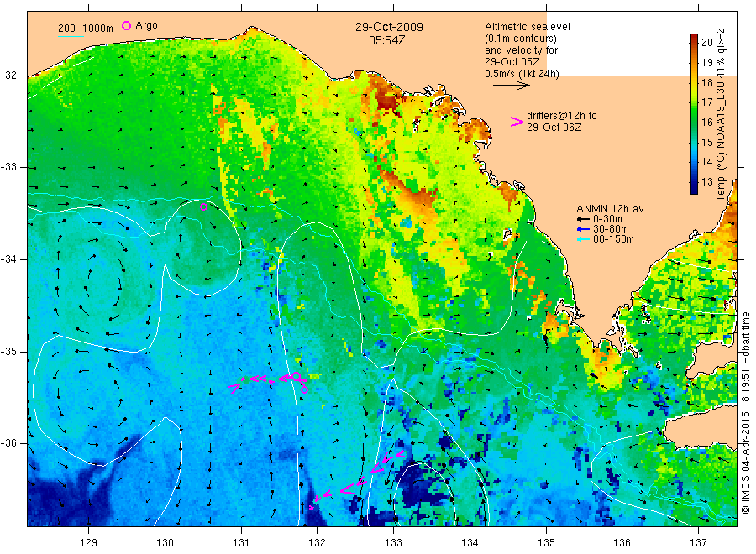756x554 pixels.
Task: Click the dark blue colorbar end at 13
Action: pos(694,188)
